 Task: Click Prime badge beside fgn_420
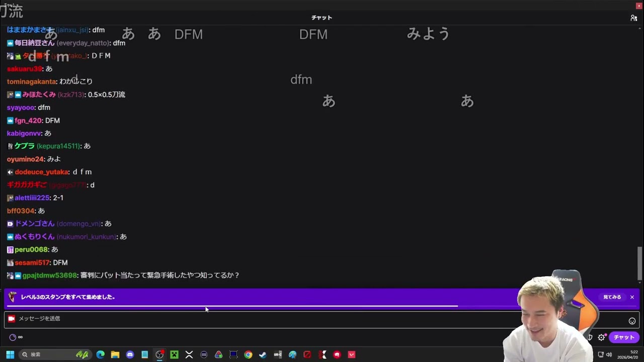pyautogui.click(x=10, y=121)
